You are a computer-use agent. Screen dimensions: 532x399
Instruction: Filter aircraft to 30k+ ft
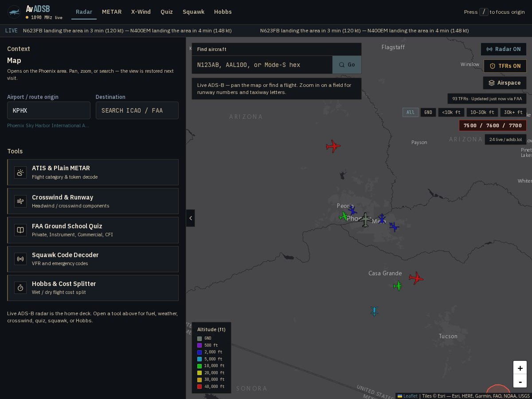pos(513,113)
